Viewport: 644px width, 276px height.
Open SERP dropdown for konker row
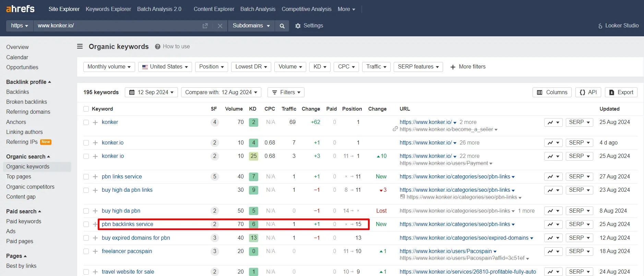(x=579, y=122)
